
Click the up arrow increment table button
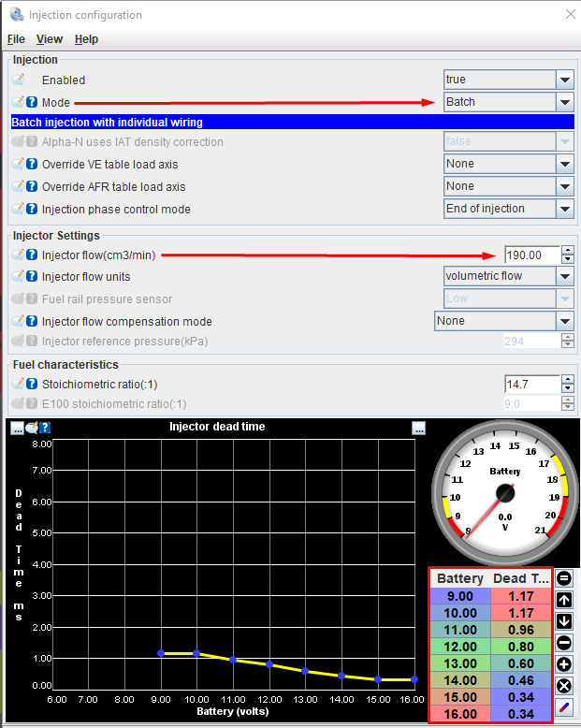[564, 600]
